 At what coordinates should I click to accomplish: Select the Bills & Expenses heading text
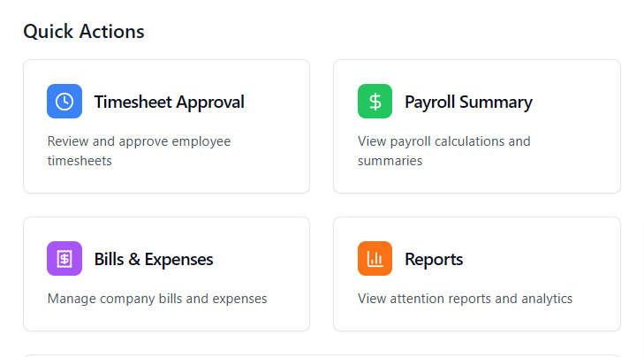point(154,259)
